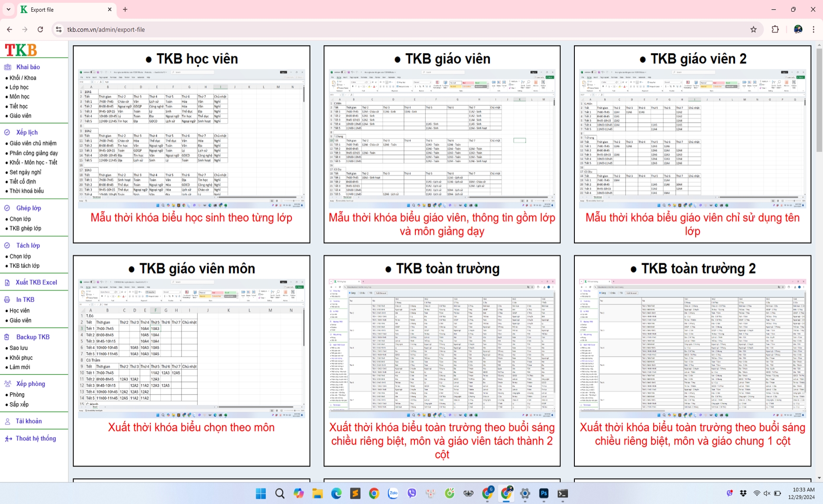Click the In TKB printer icon
The image size is (823, 504).
point(7,300)
